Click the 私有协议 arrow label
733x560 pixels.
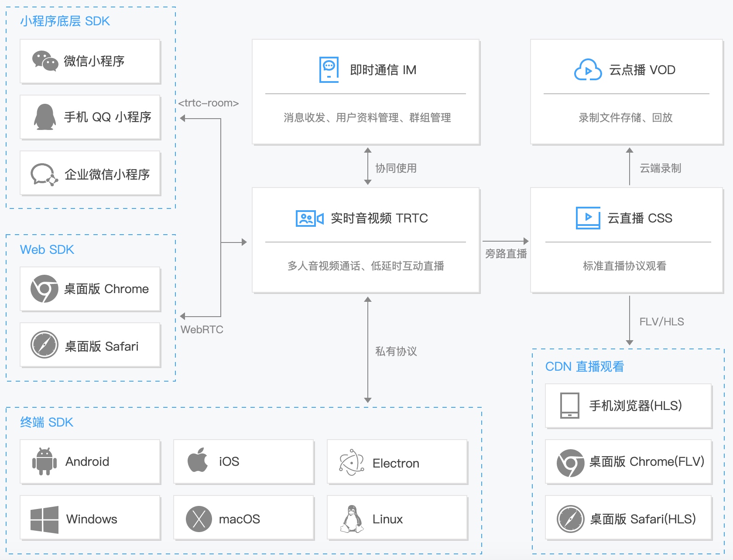396,352
